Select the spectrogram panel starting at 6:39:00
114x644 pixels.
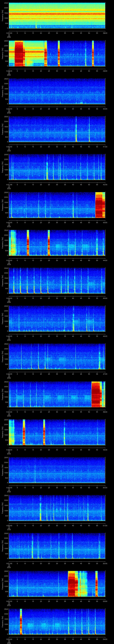(57, 91)
